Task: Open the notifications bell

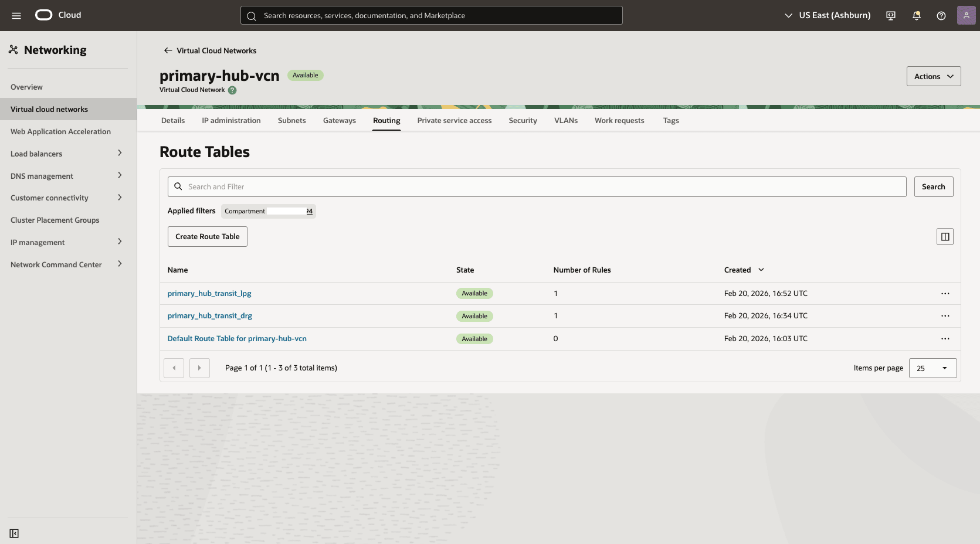Action: tap(916, 15)
